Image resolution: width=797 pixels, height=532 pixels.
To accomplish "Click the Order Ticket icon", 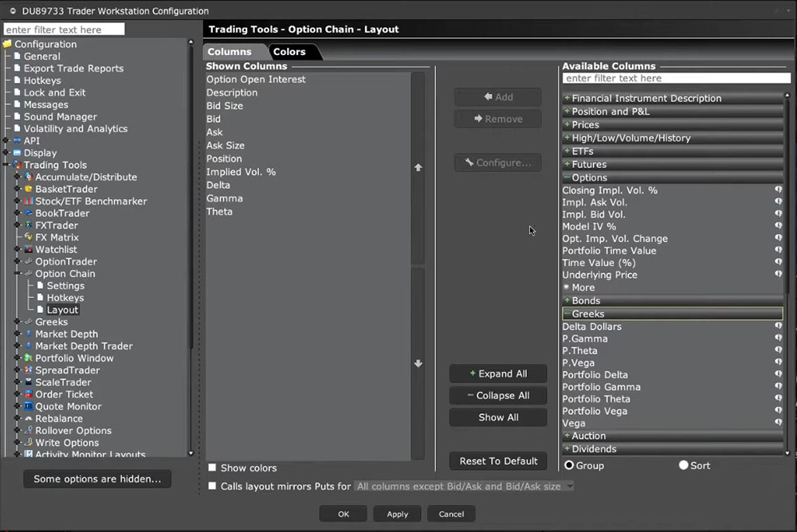I will click(x=29, y=394).
